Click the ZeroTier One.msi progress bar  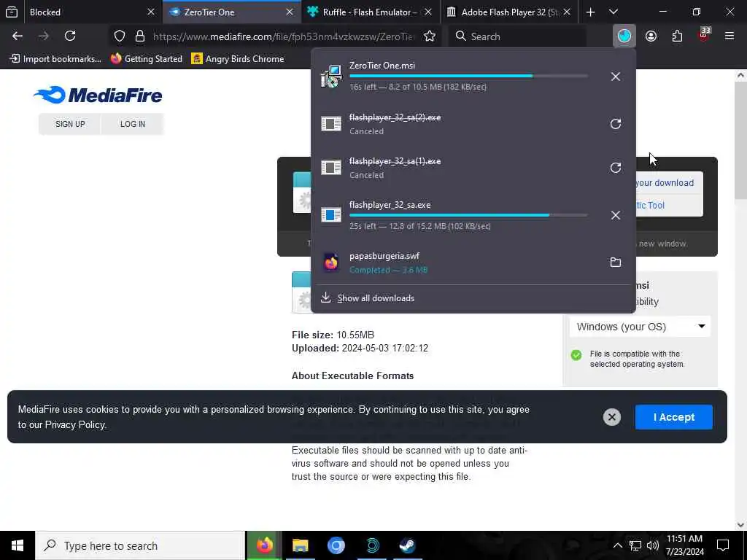(469, 76)
